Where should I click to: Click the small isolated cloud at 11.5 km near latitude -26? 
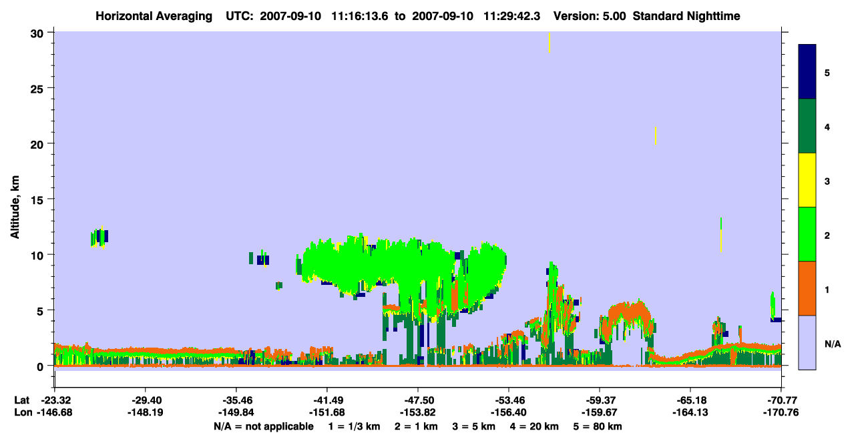[x=99, y=237]
